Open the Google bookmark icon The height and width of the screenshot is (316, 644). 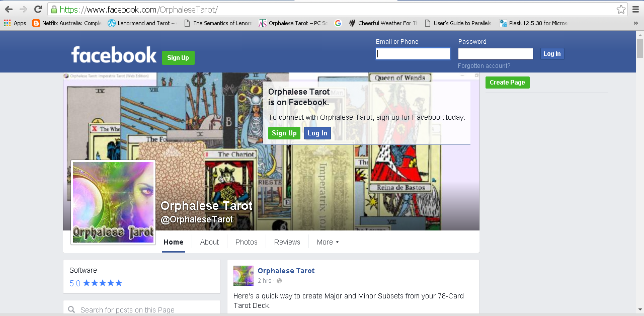click(338, 23)
